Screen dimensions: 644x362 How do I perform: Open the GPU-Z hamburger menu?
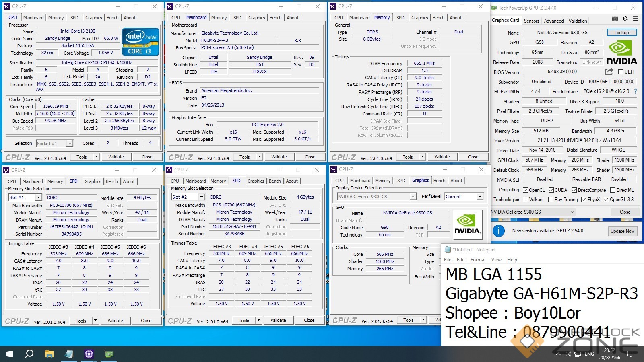tap(636, 19)
